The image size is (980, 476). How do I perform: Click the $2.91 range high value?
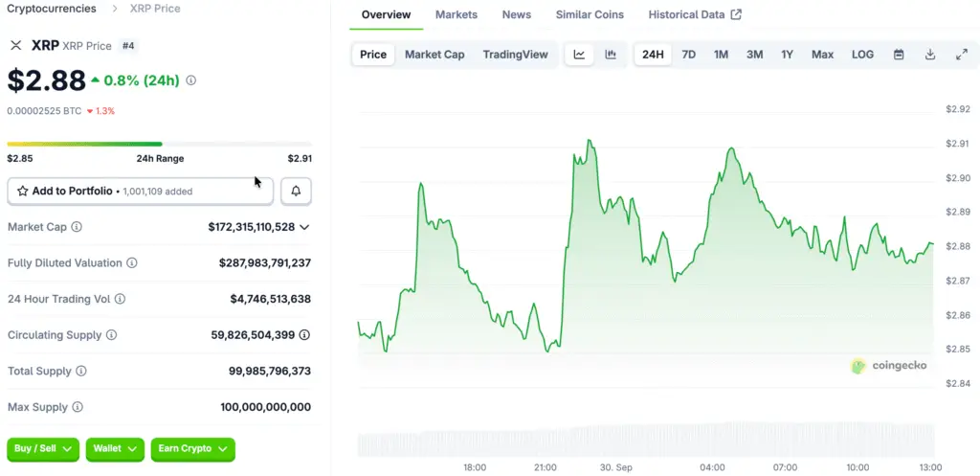click(300, 158)
